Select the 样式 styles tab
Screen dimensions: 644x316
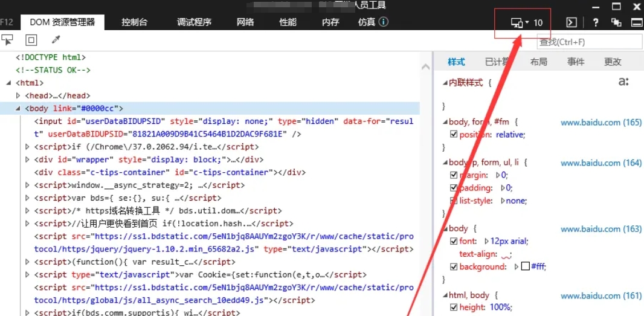coord(456,62)
